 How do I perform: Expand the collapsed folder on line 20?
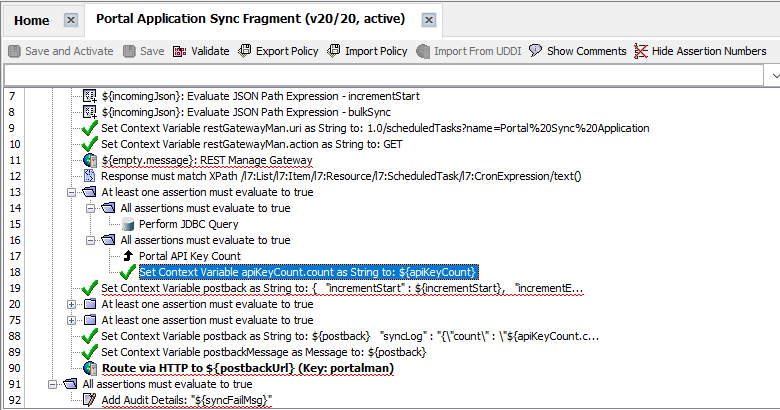[x=71, y=304]
